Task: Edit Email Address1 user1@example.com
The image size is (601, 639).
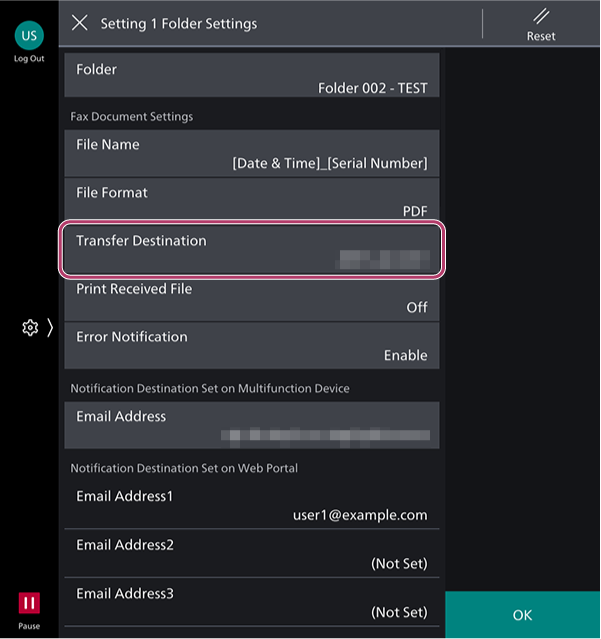Action: click(x=252, y=506)
